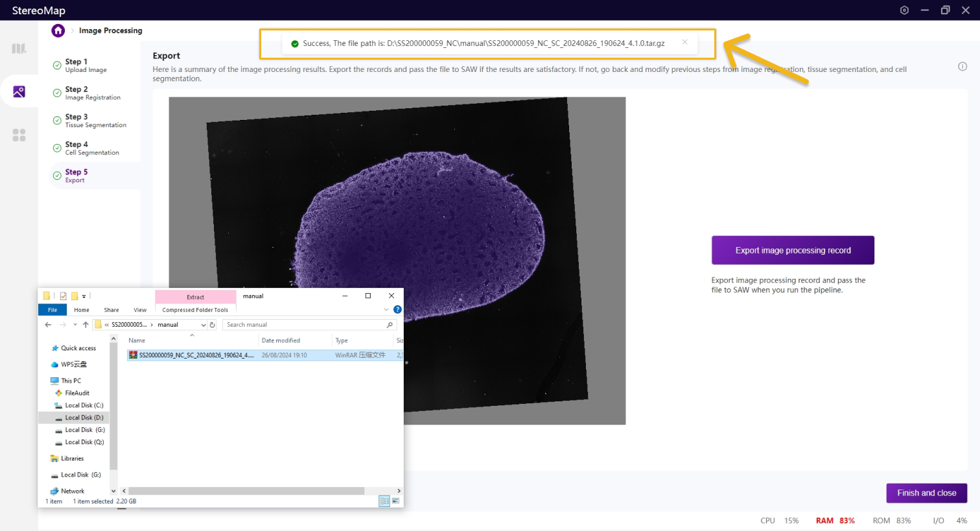This screenshot has width=980, height=531.
Task: Expand the Explorer ribbon chevron
Action: 386,310
